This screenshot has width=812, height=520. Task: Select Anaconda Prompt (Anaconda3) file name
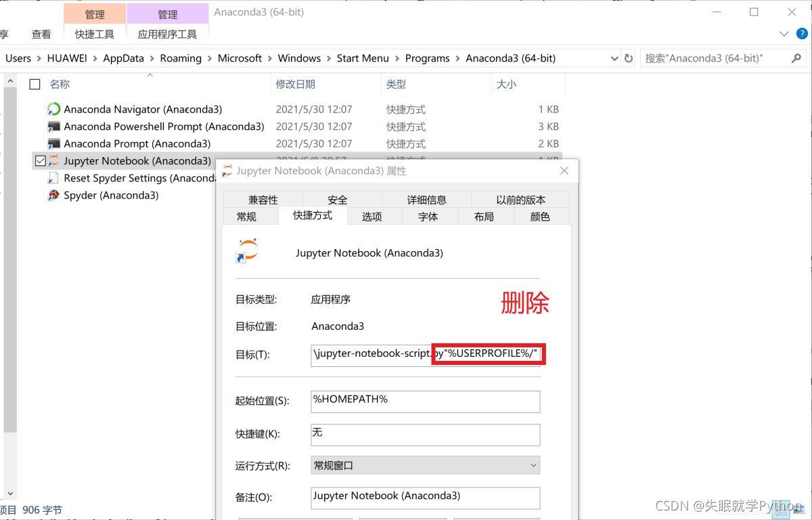tap(137, 144)
